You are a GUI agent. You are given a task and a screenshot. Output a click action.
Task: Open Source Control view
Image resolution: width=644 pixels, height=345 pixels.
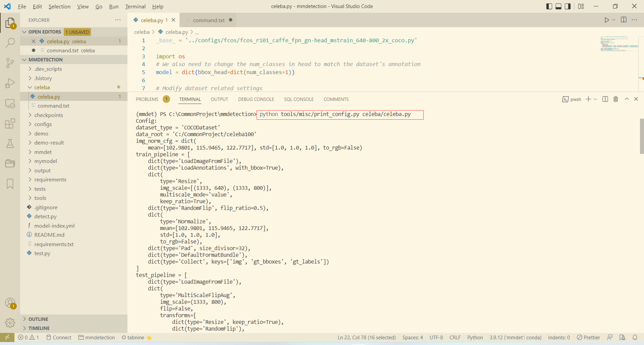10,63
